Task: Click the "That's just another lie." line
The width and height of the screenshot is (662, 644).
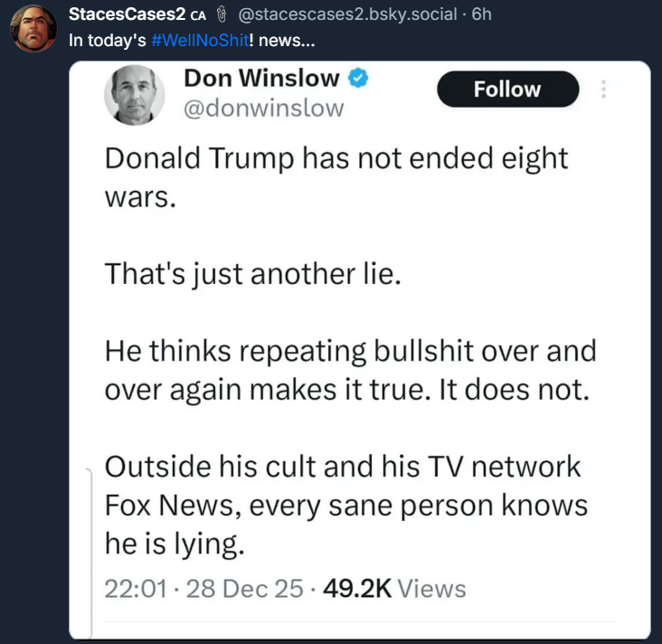Action: click(251, 272)
